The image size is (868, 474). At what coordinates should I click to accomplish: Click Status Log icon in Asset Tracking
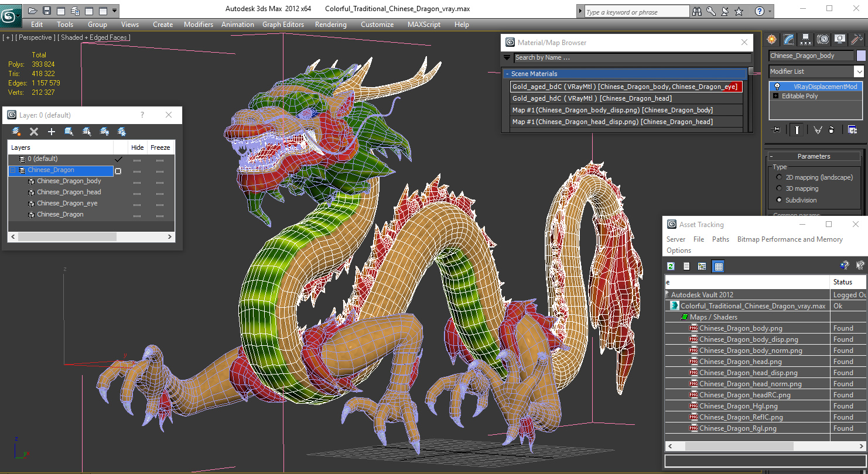click(686, 266)
